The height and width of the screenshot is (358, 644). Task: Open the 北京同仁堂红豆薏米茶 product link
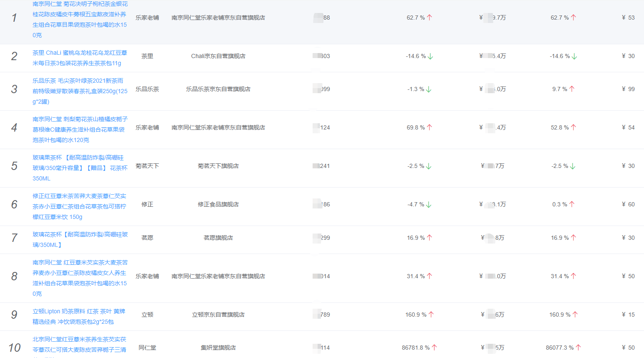pyautogui.click(x=79, y=347)
